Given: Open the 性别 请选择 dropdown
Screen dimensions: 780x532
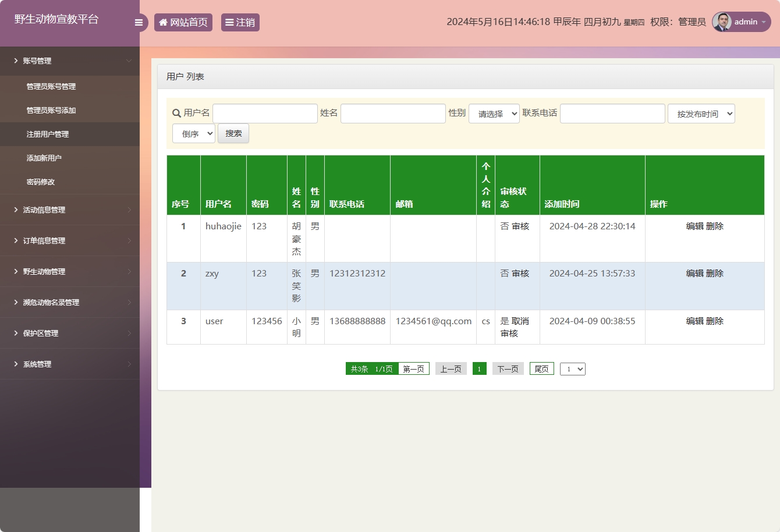Looking at the screenshot, I should pos(494,114).
